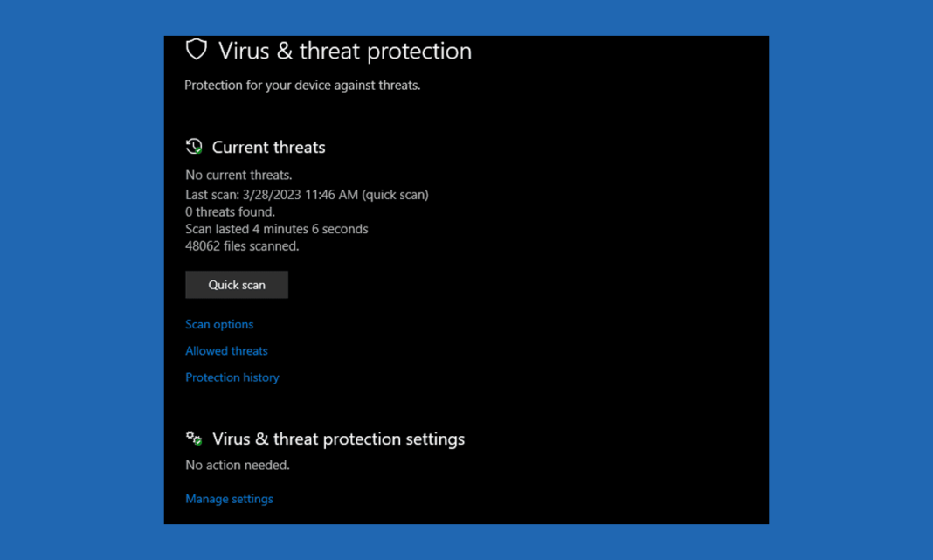Click the green checkmark on the settings gears icon
933x560 pixels.
coord(198,442)
